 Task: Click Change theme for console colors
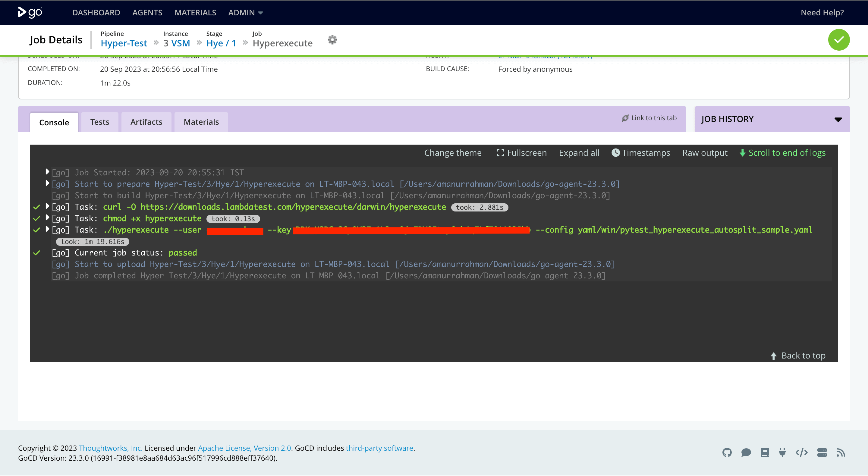coord(452,153)
